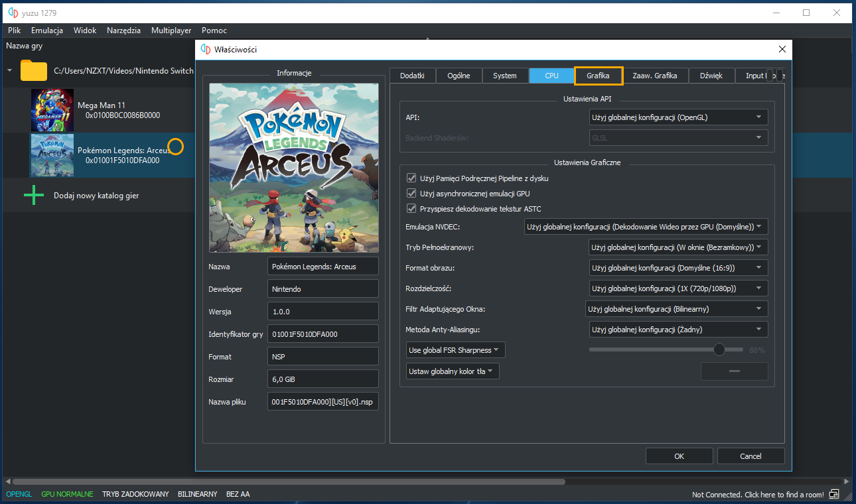Click the multiplayer network status icon
The image size is (856, 504).
(834, 494)
